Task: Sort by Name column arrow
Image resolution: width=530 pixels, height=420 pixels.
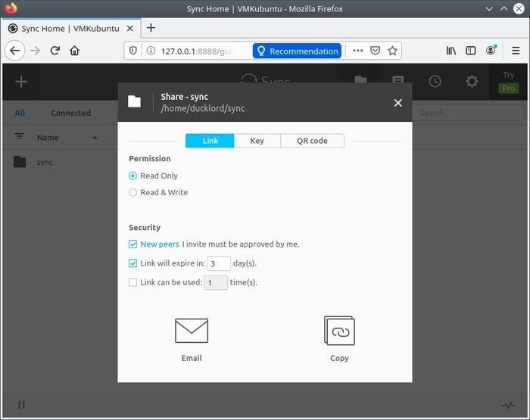Action: point(95,138)
